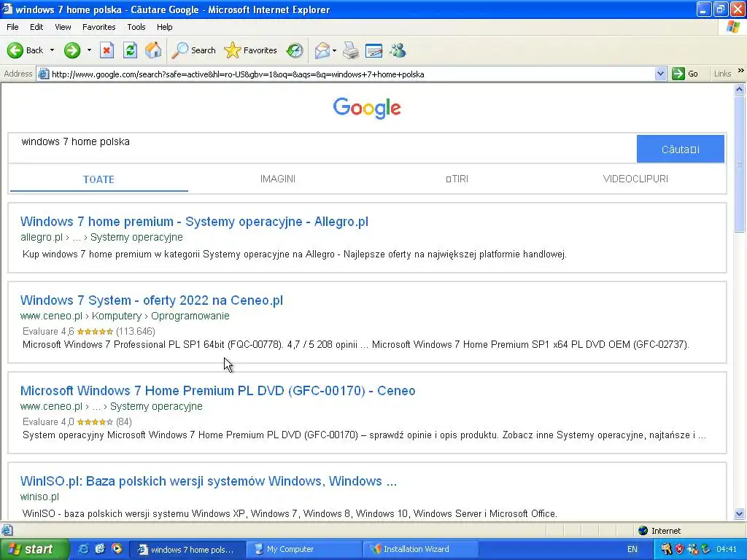This screenshot has width=747, height=560.
Task: Click the status bar page icon at left
Action: pos(7,530)
